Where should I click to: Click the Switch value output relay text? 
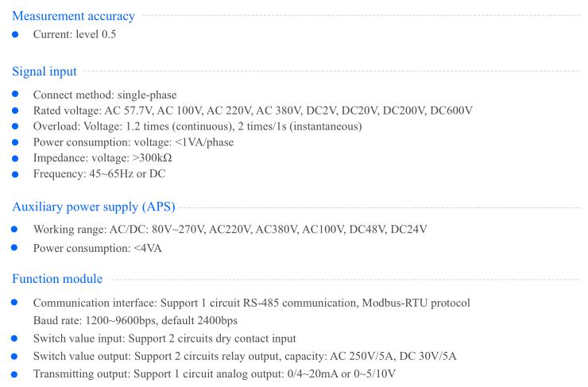[245, 356]
